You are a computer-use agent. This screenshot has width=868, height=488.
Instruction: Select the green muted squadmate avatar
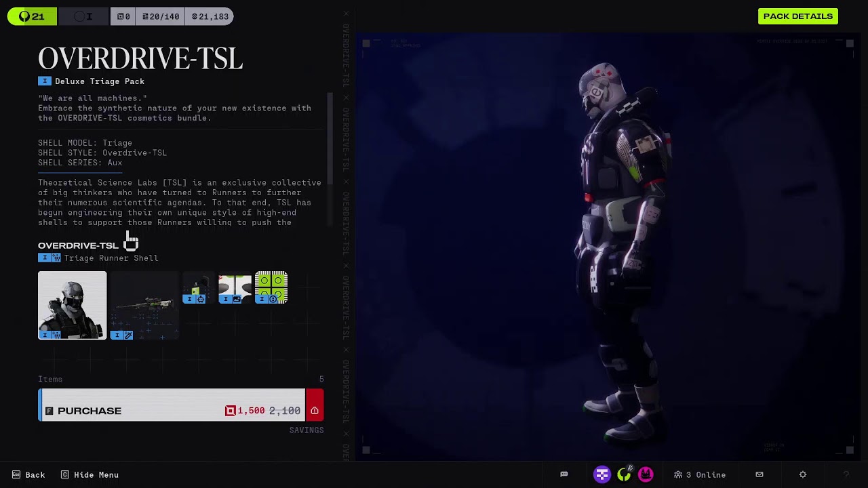[624, 474]
